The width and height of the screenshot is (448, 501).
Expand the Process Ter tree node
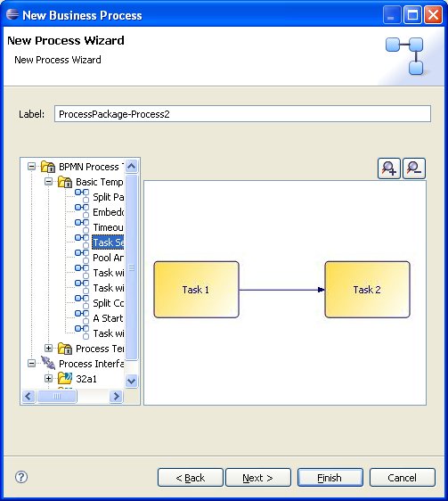(x=48, y=349)
